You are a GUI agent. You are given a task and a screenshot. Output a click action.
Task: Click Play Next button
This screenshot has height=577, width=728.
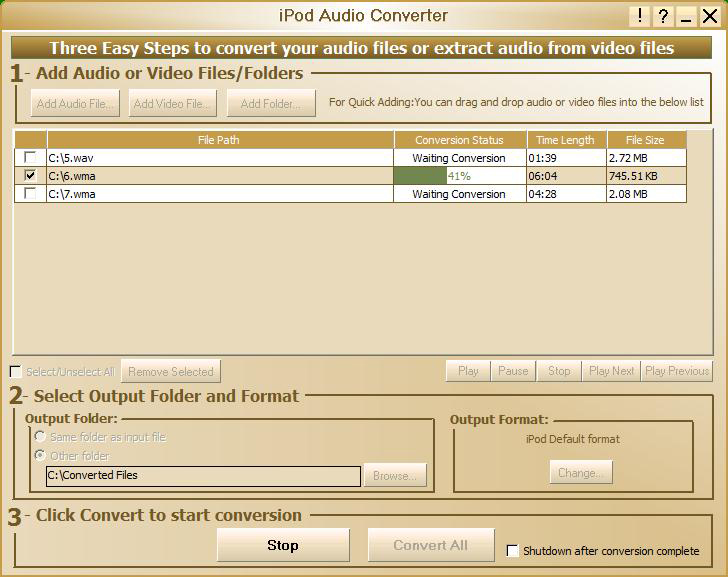pos(611,371)
